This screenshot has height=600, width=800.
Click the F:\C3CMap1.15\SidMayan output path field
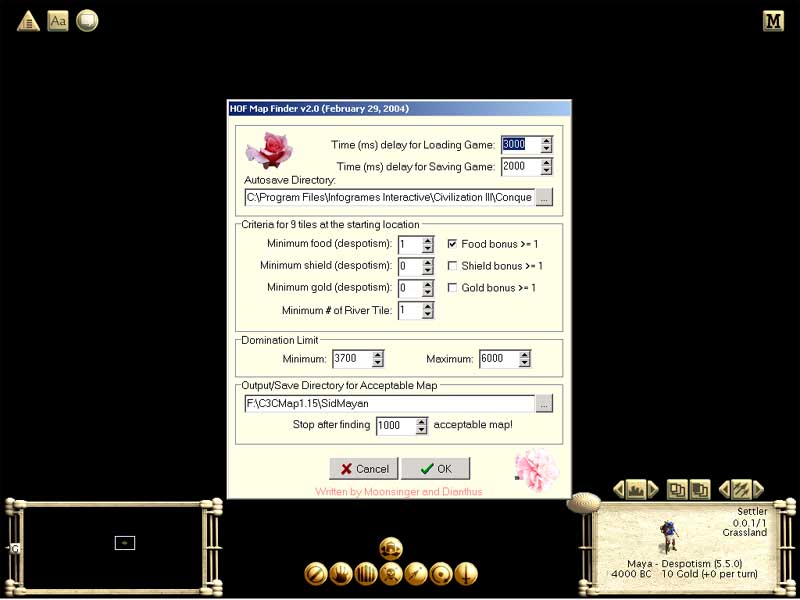coord(390,403)
